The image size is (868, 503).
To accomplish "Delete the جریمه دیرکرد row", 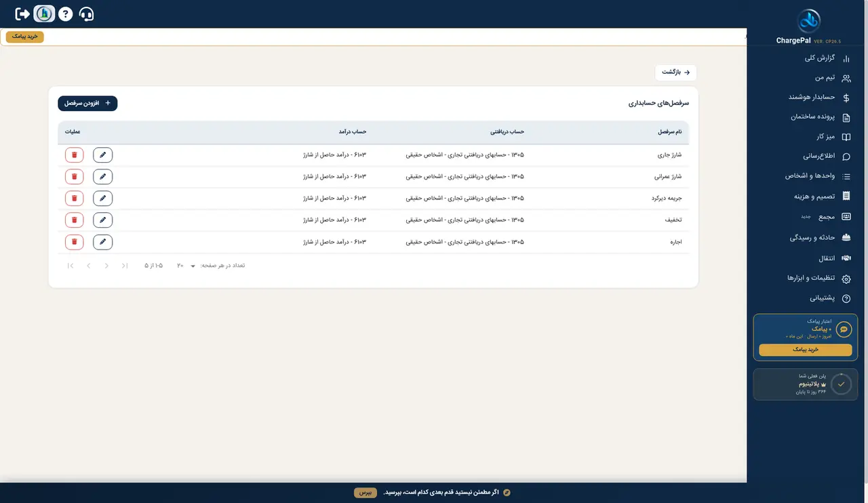I will (75, 199).
